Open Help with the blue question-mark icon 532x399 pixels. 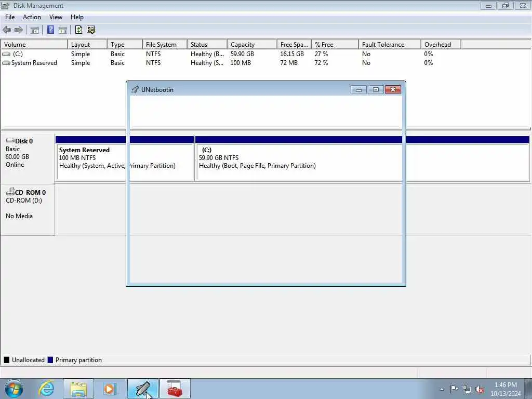pyautogui.click(x=50, y=30)
